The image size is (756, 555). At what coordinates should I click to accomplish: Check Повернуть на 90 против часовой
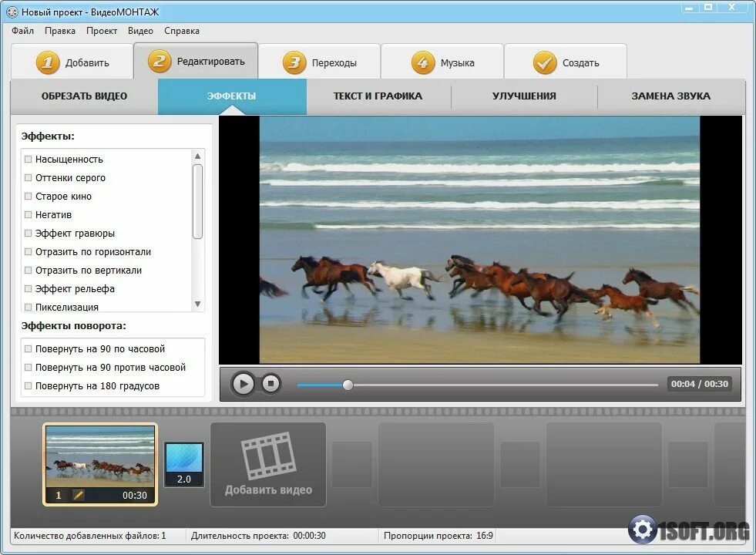tap(28, 368)
